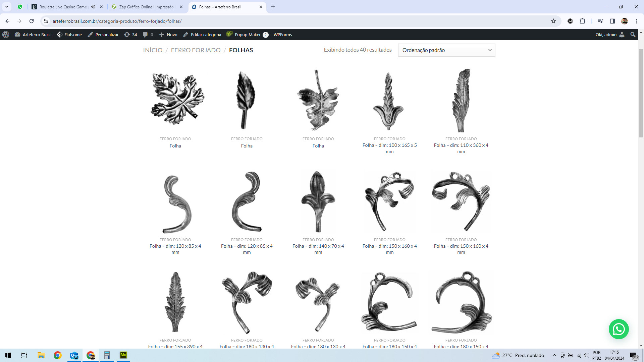Go to FERRO FORJADO breadcrumb link

pyautogui.click(x=196, y=50)
